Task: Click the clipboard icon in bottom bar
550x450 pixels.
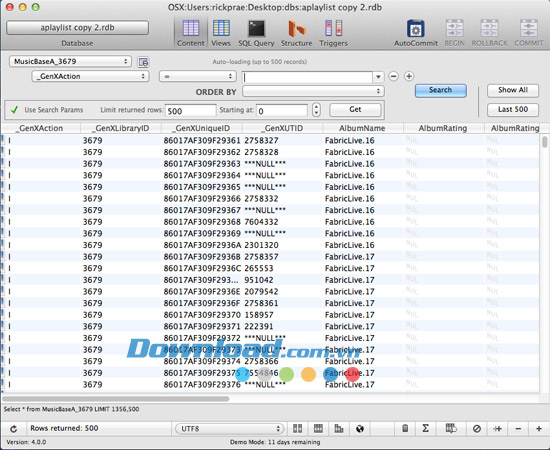Action: click(405, 428)
